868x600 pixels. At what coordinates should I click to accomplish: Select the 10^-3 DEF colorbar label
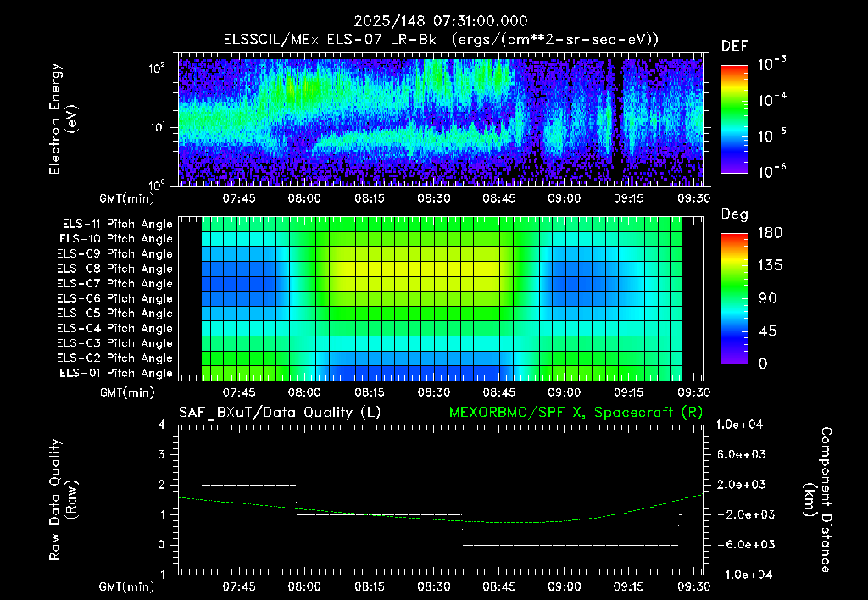771,64
